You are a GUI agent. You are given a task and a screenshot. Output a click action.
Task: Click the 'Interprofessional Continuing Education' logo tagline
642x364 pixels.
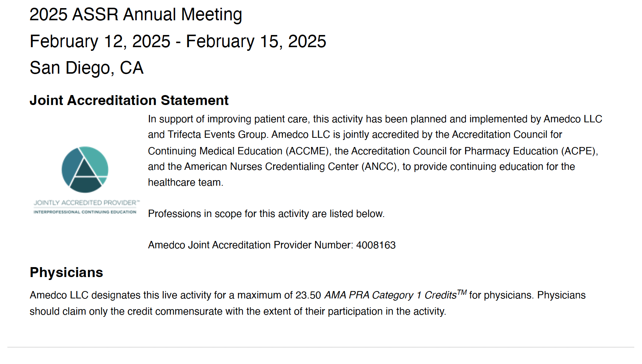(x=85, y=212)
